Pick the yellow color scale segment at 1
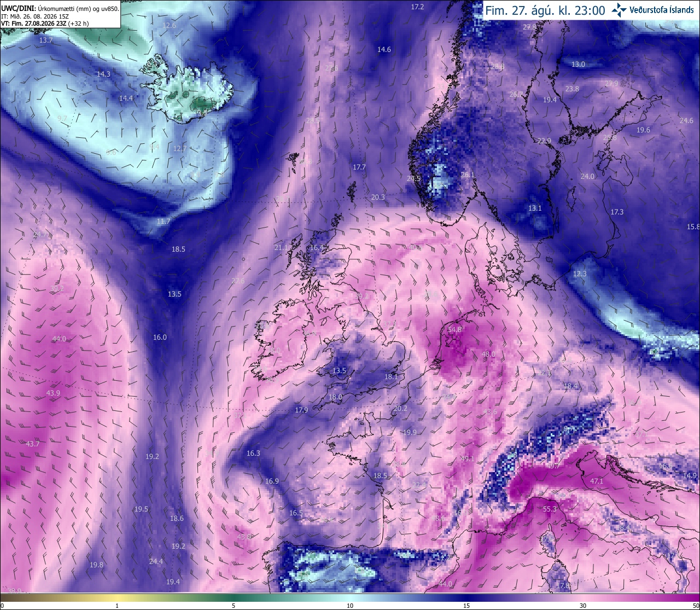 click(x=117, y=598)
